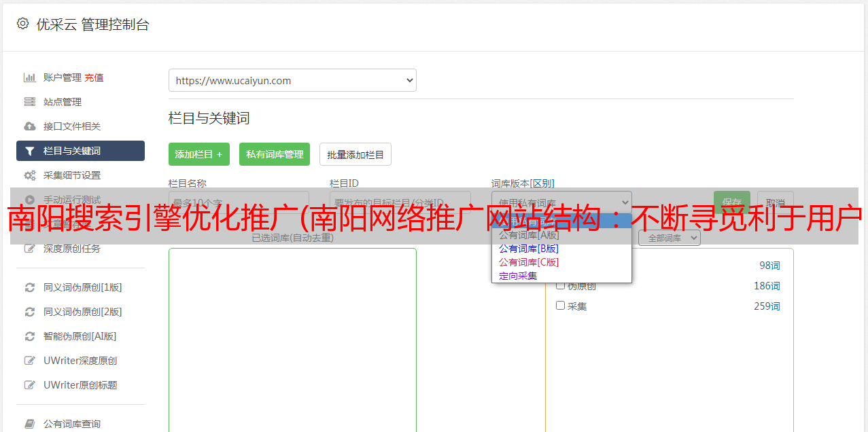Click the play icon next to 手动运行测试

[29, 200]
